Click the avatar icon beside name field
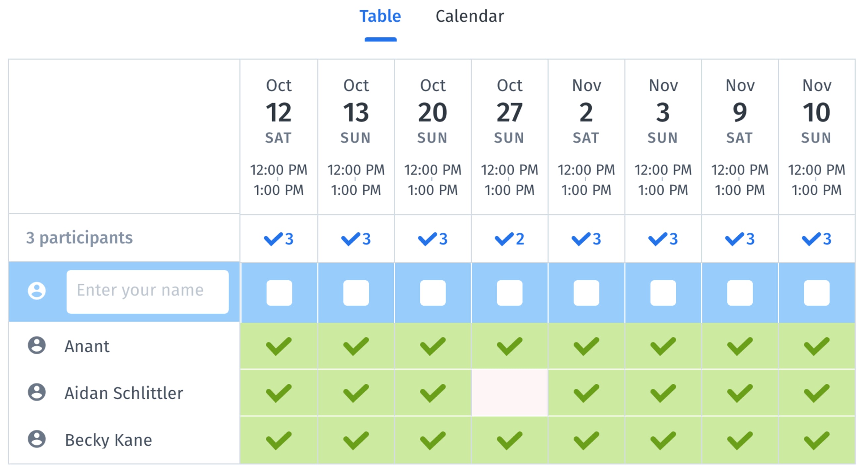 click(37, 291)
